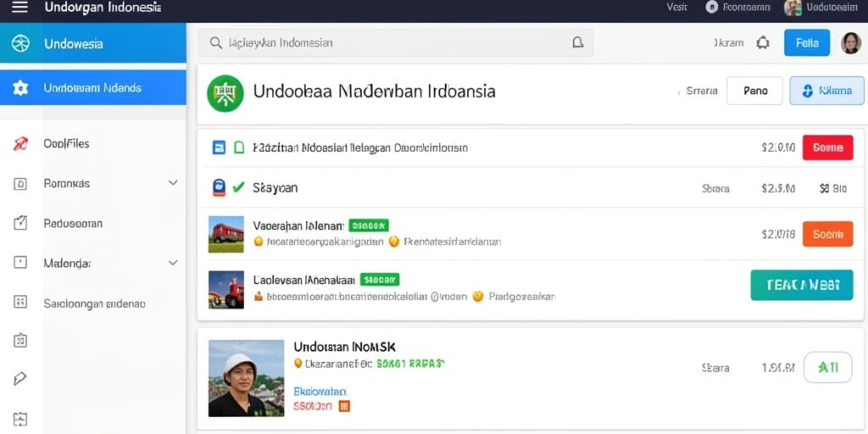
Task: Click the Undowesia globe icon in sidebar
Action: coord(20,43)
